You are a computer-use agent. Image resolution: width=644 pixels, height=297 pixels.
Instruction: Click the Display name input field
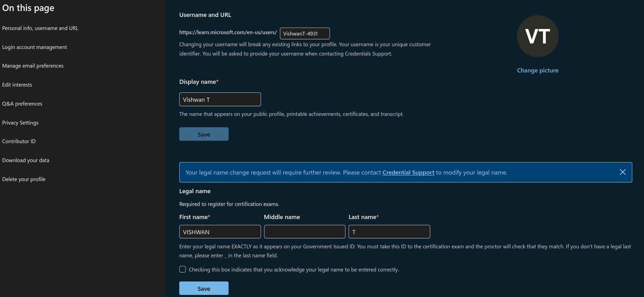220,99
